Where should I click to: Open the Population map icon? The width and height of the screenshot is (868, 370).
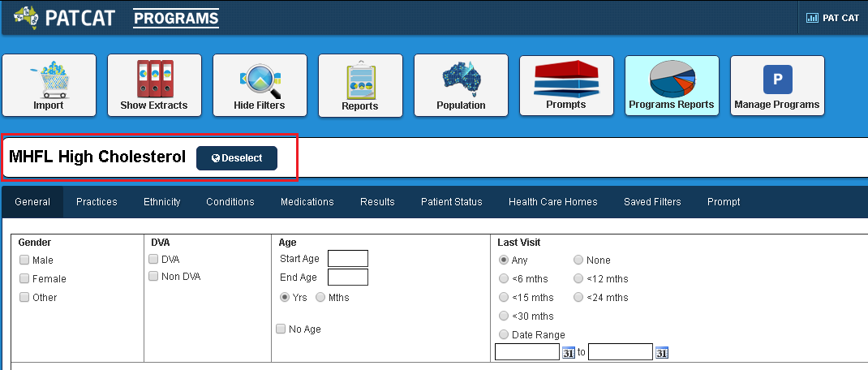461,85
